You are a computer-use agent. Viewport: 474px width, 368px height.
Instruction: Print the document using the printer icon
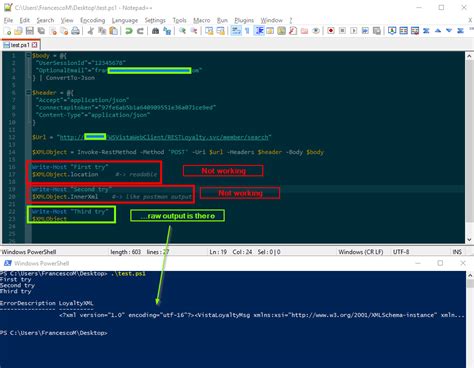(x=76, y=31)
